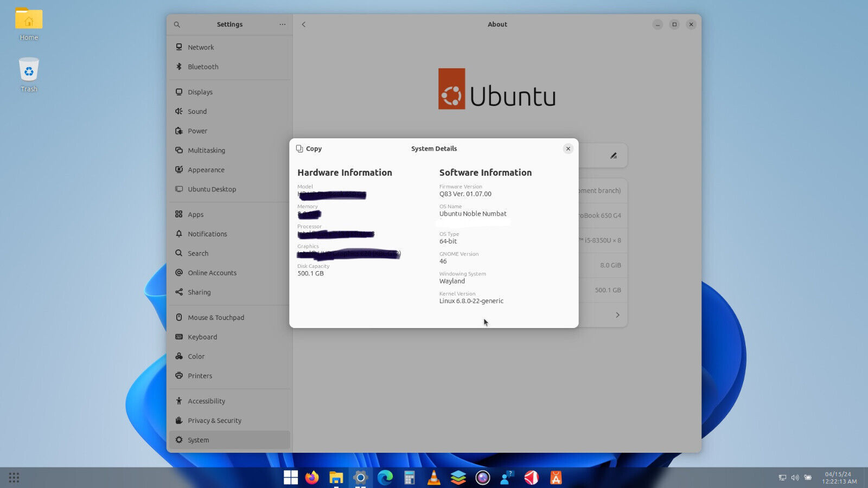Image resolution: width=868 pixels, height=488 pixels.
Task: Open the Sound settings panel
Action: pos(229,112)
